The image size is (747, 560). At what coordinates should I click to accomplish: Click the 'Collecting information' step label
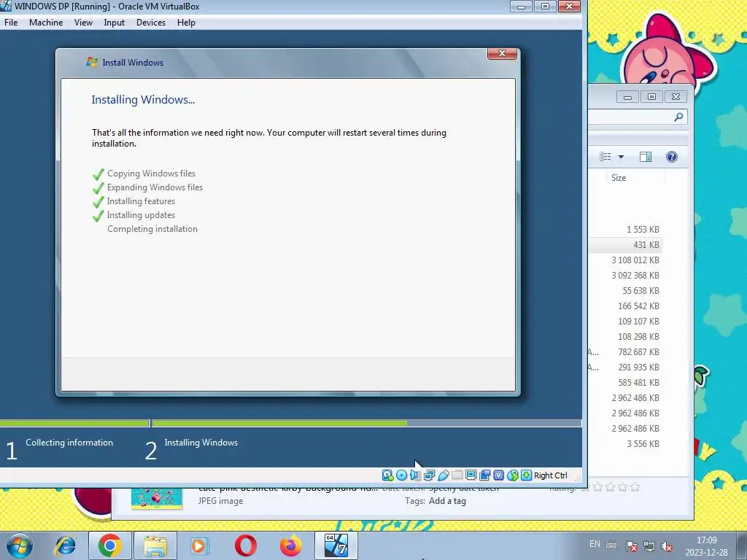click(x=69, y=443)
